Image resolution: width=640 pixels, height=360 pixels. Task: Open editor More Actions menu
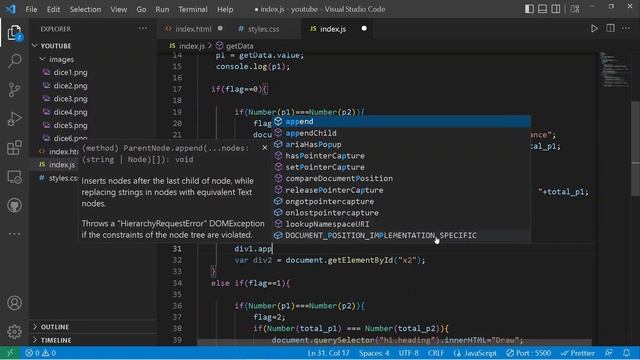coord(626,28)
